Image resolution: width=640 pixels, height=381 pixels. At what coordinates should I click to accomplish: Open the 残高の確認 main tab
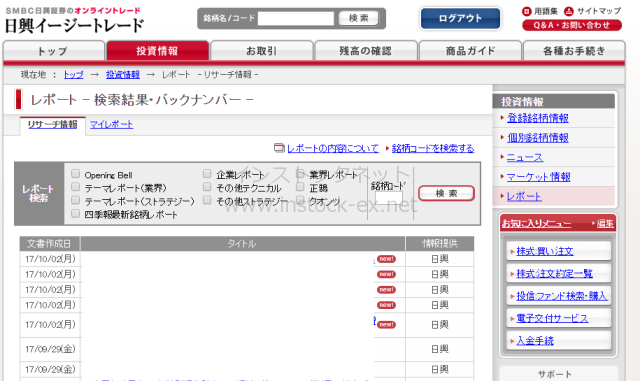click(x=366, y=51)
